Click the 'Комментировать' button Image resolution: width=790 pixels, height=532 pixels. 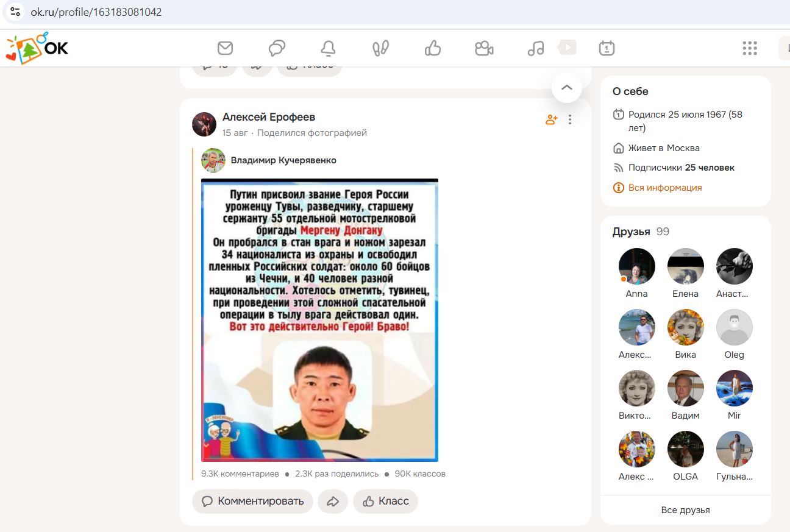252,501
